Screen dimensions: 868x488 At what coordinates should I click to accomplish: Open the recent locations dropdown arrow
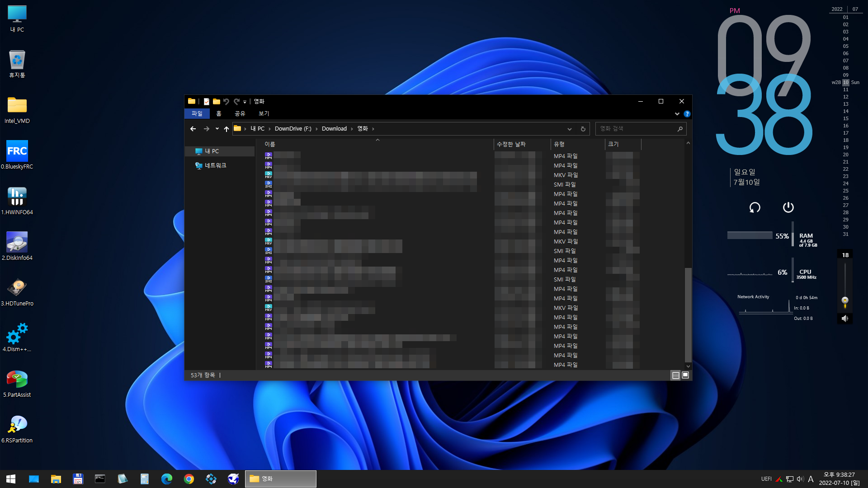point(217,129)
